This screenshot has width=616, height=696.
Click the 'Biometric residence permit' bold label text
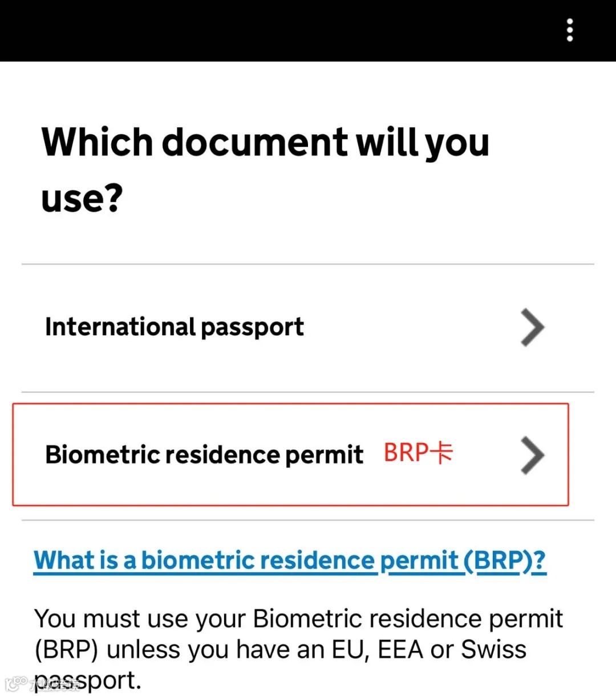[204, 455]
